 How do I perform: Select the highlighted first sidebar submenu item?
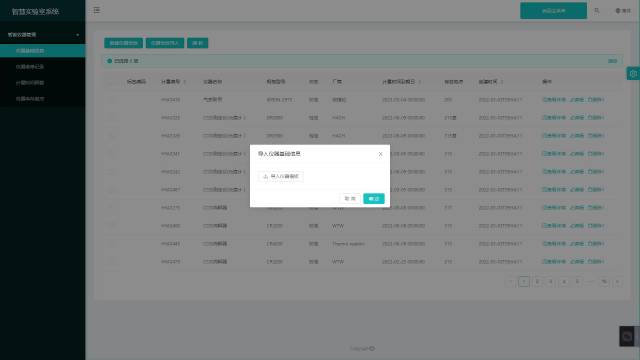(x=42, y=51)
